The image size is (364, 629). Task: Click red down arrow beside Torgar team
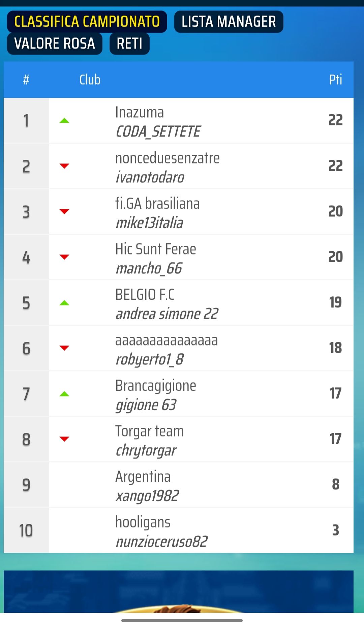[x=64, y=439]
